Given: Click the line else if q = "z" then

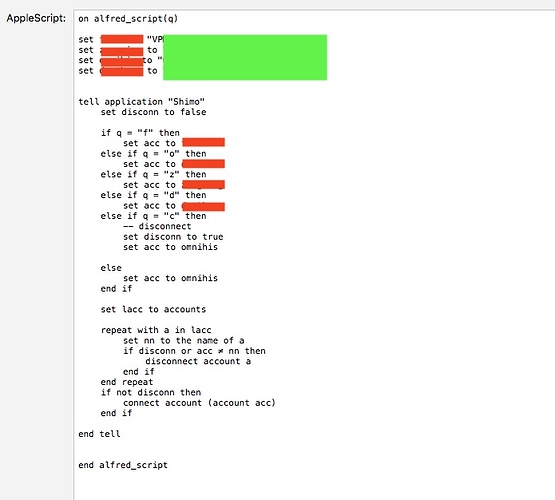Looking at the screenshot, I should 153,174.
